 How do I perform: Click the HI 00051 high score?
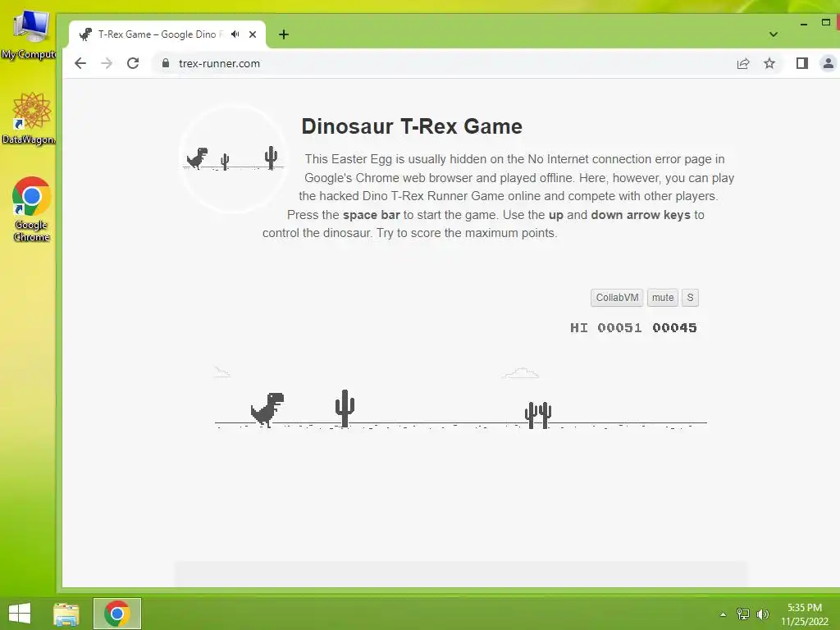pos(606,328)
